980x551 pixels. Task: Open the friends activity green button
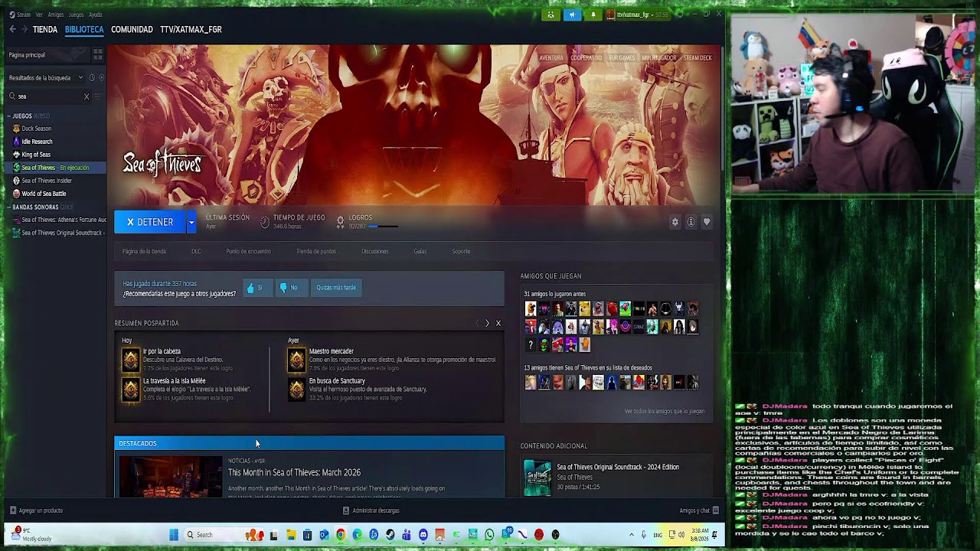550,15
